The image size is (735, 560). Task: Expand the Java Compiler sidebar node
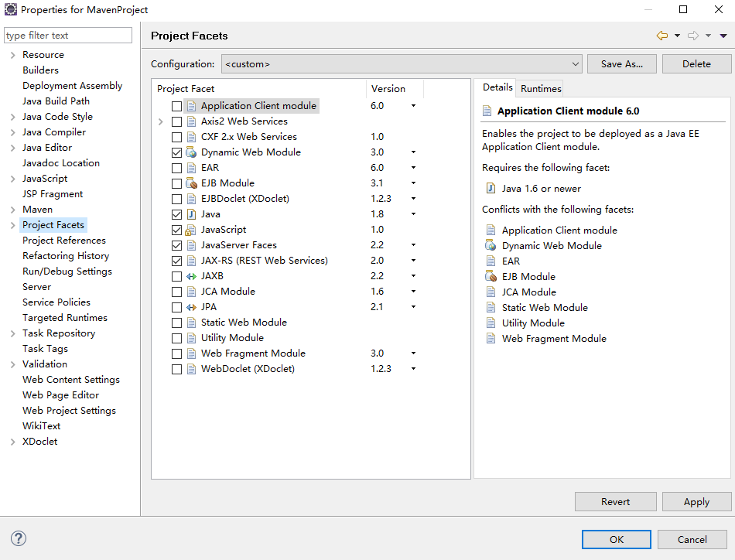tap(12, 132)
